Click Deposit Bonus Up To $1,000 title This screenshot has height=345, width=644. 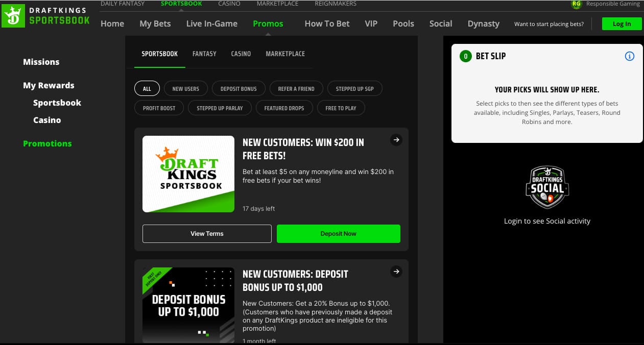pyautogui.click(x=295, y=281)
